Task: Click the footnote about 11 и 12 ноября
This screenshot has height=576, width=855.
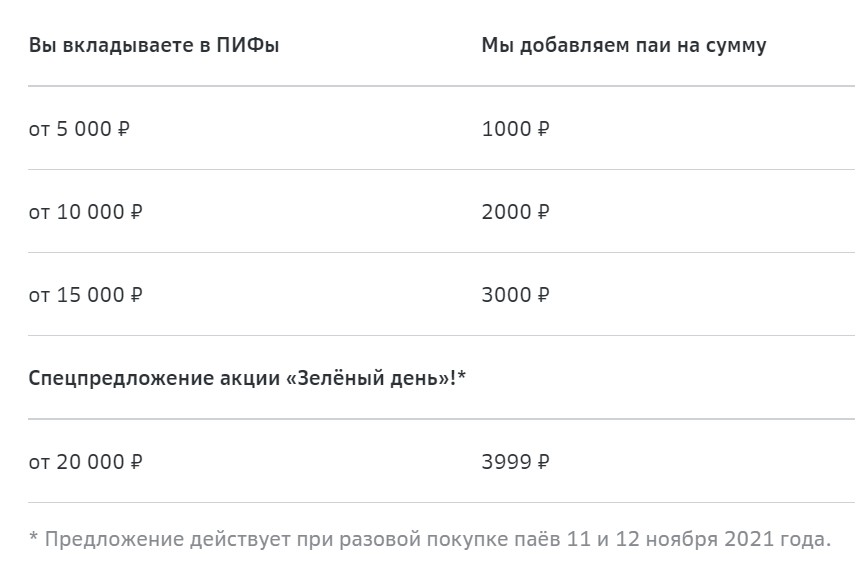Action: tap(430, 539)
